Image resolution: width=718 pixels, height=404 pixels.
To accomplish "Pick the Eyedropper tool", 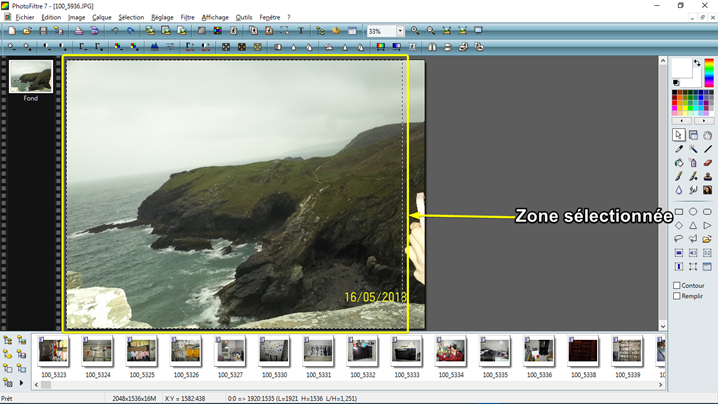I will pos(679,149).
